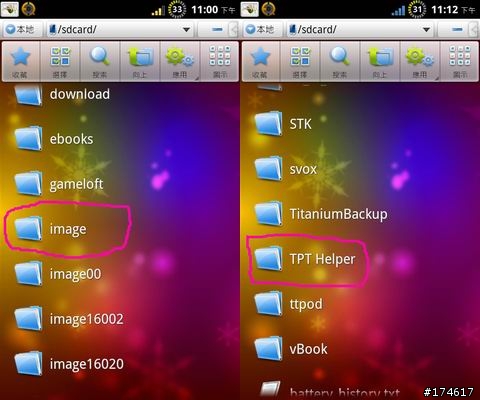Screen dimensions: 480x400
Task: Click the image00 folder icon
Action: tap(29, 273)
